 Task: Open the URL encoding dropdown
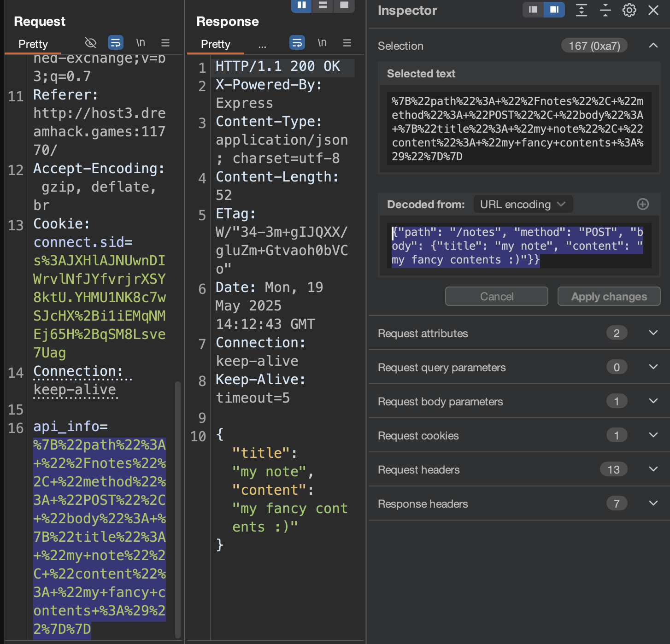(x=523, y=204)
